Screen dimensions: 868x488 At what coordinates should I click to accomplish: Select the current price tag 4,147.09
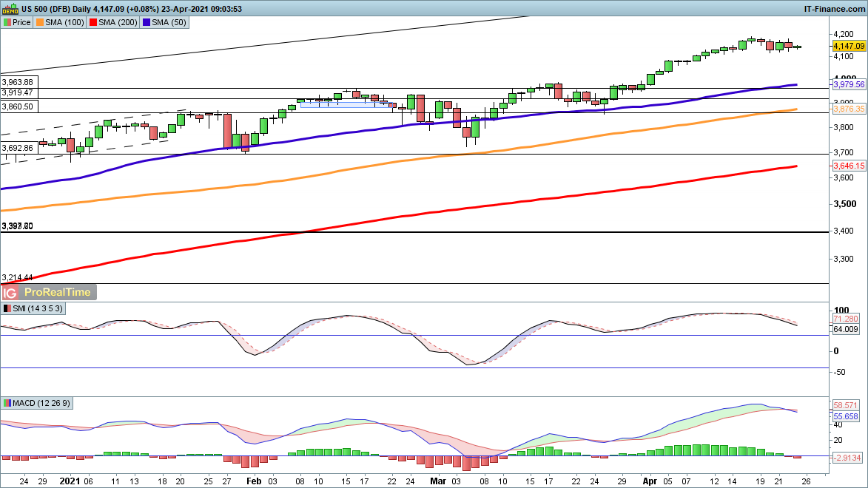click(849, 46)
